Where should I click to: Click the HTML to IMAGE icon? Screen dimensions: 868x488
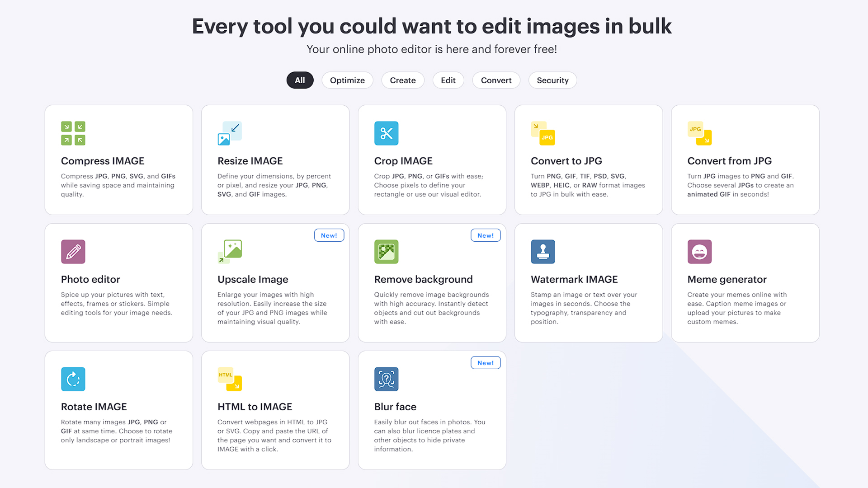click(230, 379)
